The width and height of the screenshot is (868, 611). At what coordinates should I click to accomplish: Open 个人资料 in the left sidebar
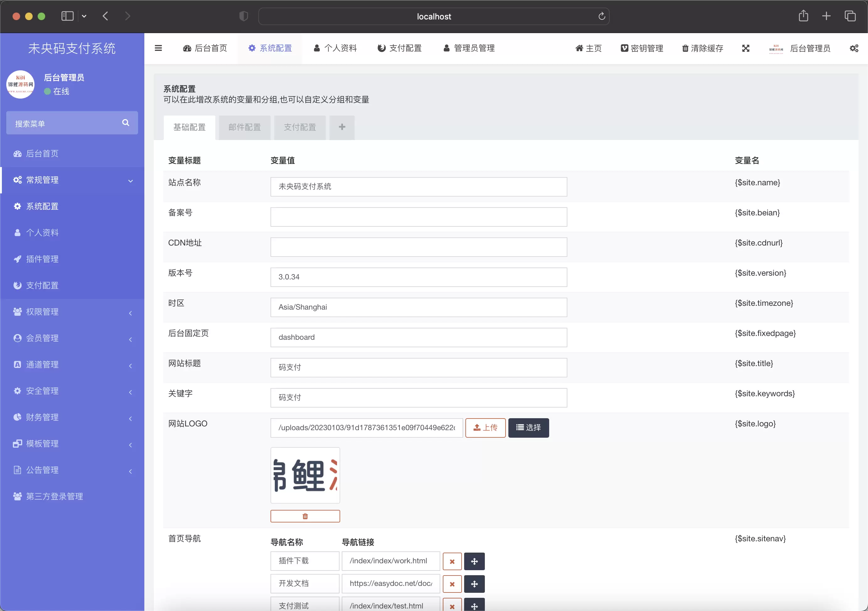point(72,233)
